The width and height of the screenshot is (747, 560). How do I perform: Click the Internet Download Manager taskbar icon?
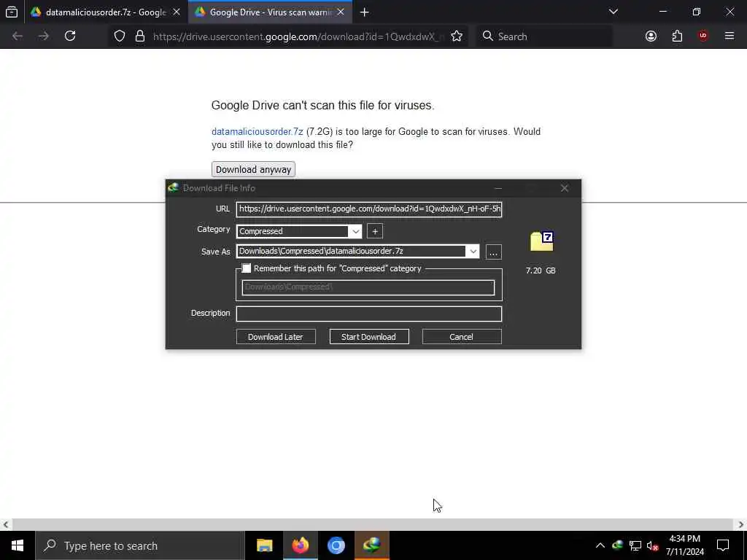[x=371, y=545]
